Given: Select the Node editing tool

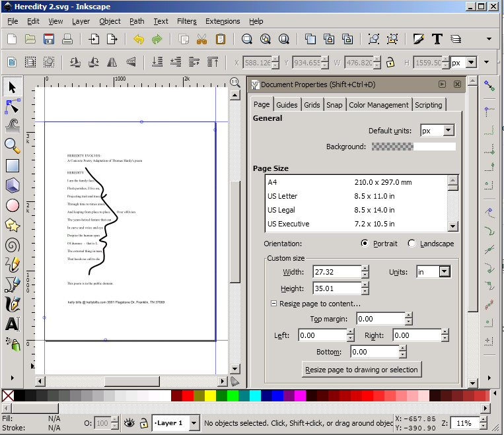Looking at the screenshot, I should (12, 106).
